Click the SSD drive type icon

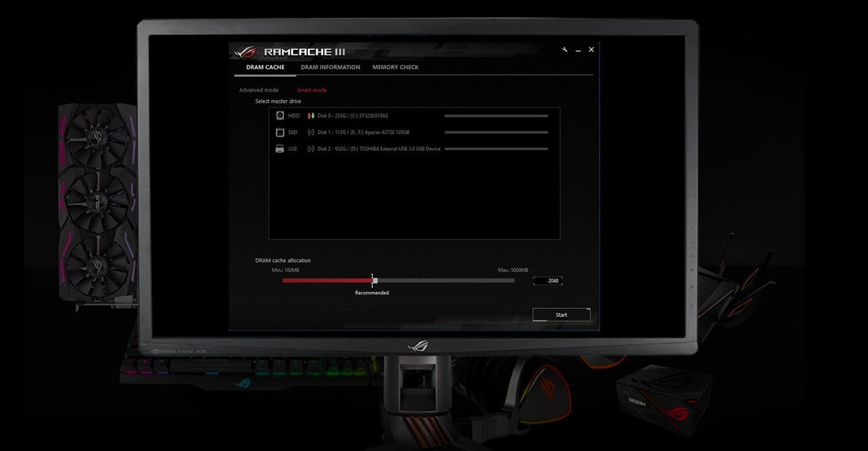pyautogui.click(x=280, y=132)
